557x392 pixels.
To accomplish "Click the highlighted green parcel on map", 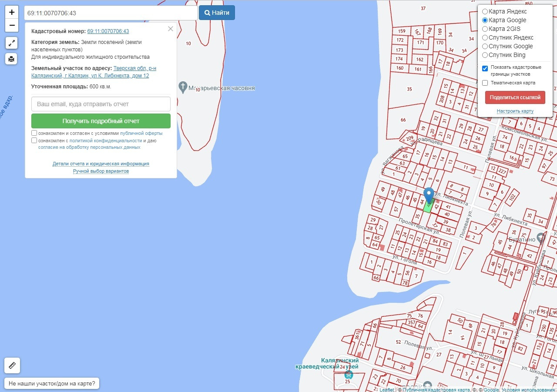I will pyautogui.click(x=428, y=206).
